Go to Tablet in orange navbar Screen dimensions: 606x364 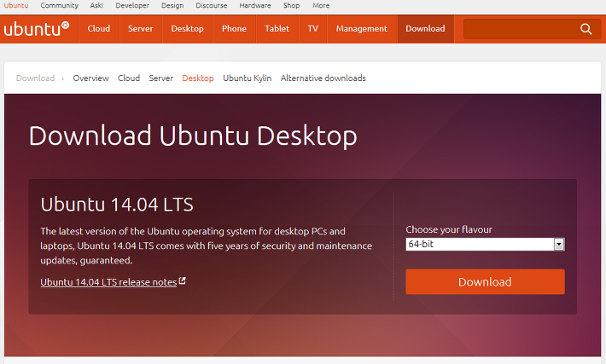point(277,29)
